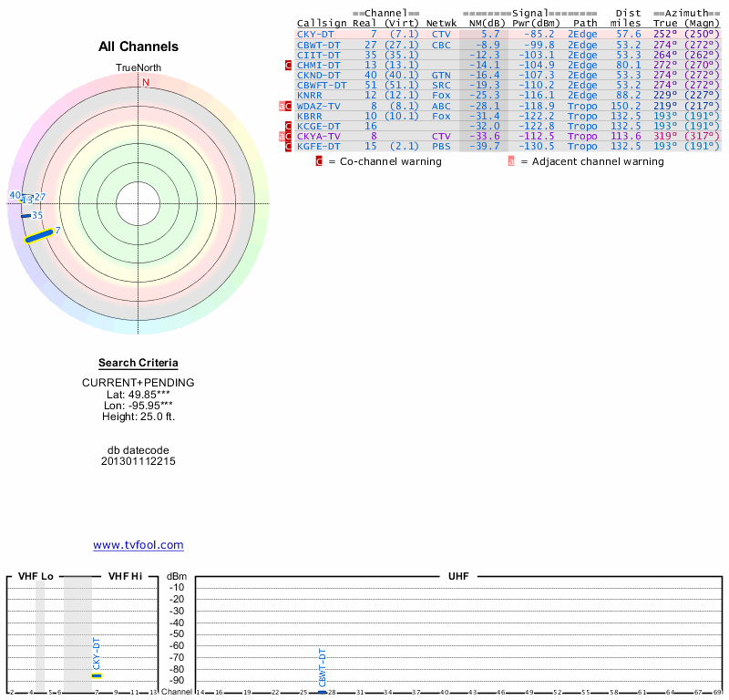The width and height of the screenshot is (729, 700).
Task: Click the adjacent channel warning icon beside CKYA-TV
Action: coord(282,136)
